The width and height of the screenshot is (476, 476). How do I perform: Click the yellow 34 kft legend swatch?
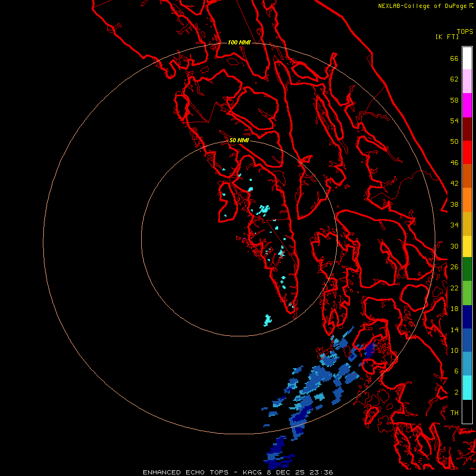point(467,246)
